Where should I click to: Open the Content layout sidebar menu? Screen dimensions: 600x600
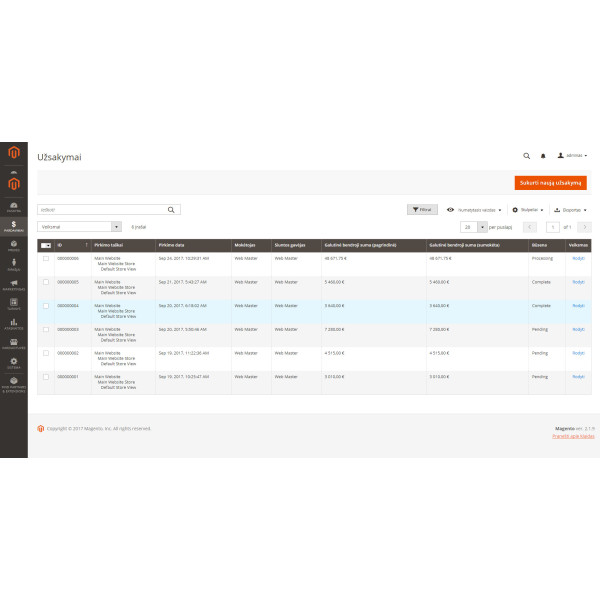(x=14, y=305)
